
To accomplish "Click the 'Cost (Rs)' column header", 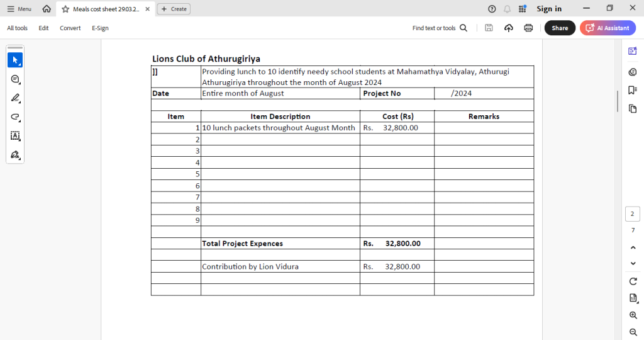I will click(x=397, y=116).
